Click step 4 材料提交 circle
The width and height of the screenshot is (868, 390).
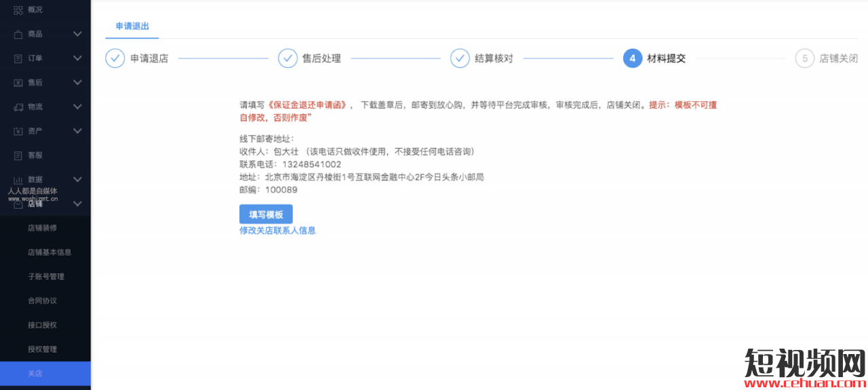[632, 58]
